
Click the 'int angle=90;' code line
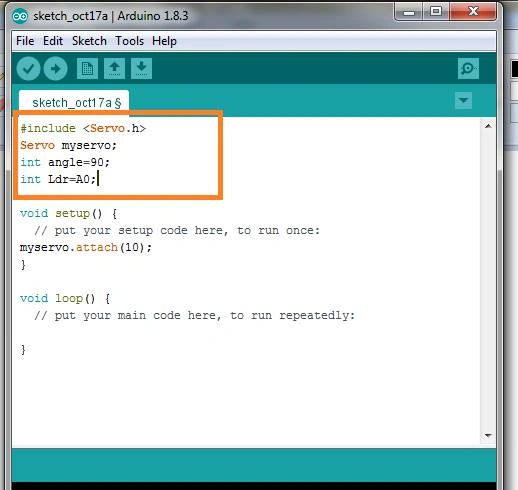click(65, 162)
